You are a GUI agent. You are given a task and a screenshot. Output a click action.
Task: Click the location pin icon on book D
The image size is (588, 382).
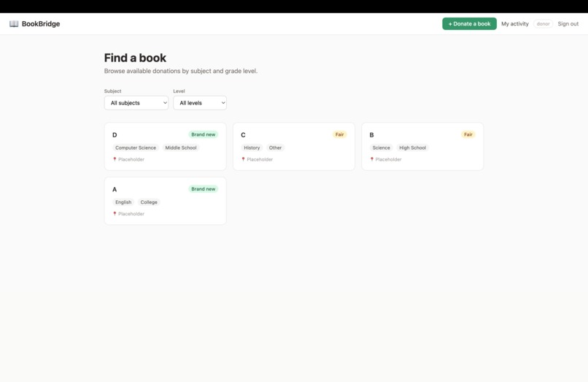115,159
